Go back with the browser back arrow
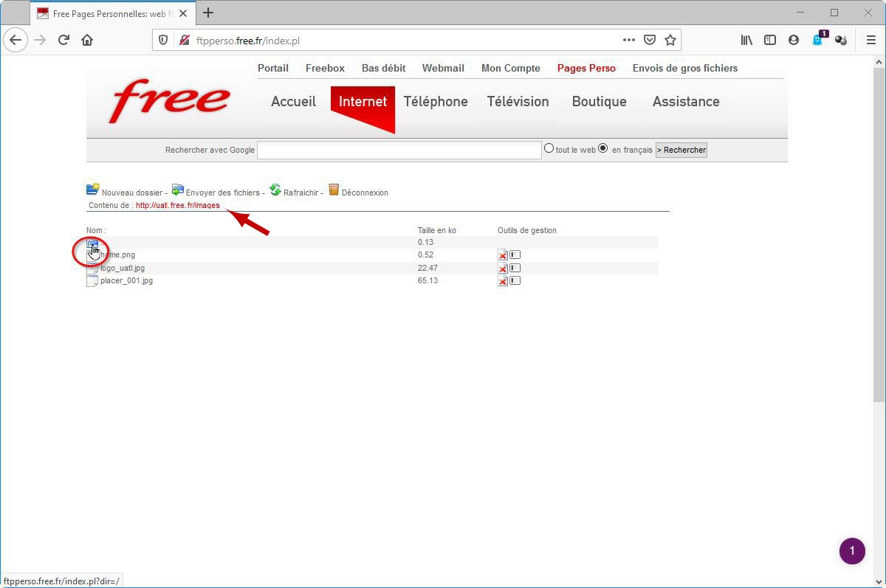Screen dimensions: 886x588 [16, 41]
